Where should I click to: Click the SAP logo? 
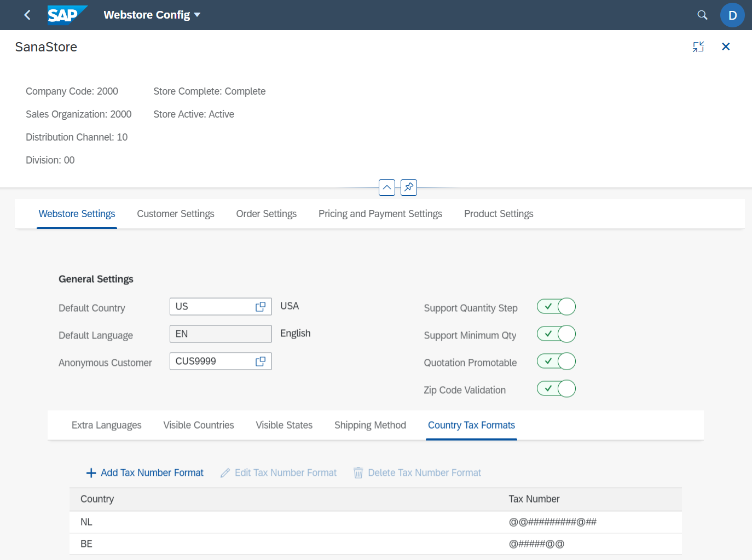[x=66, y=15]
